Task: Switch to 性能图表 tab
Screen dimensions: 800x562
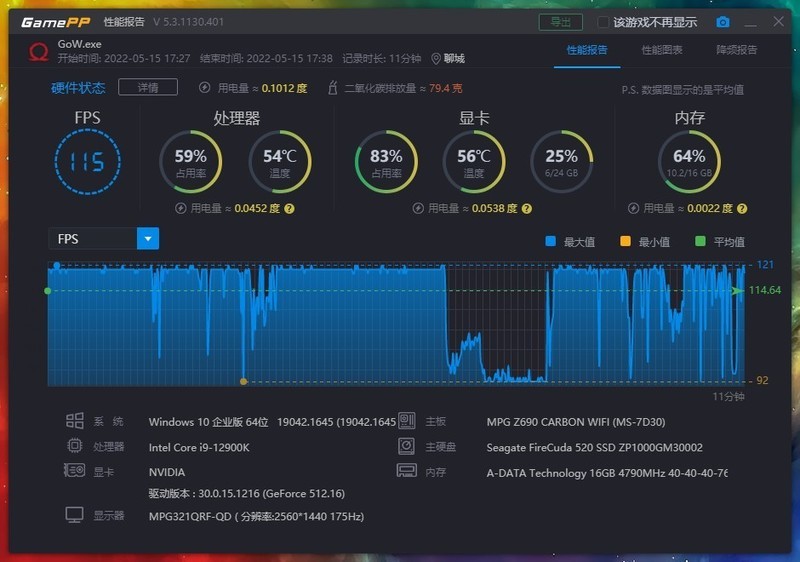Action: (662, 50)
